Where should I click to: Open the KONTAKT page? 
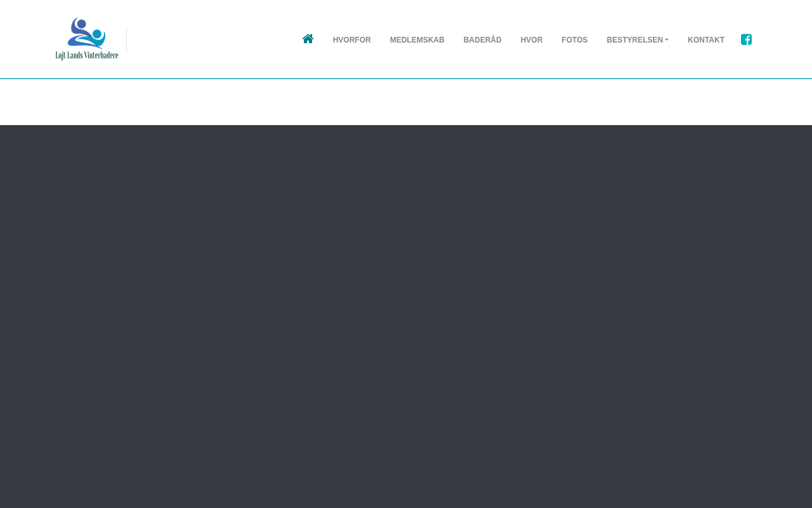pyautogui.click(x=706, y=40)
